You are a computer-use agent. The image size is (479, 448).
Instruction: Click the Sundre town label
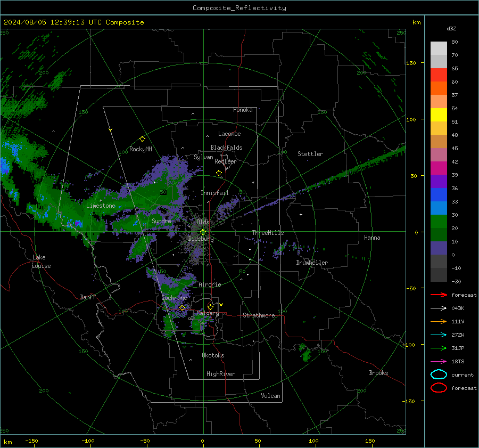click(x=162, y=221)
